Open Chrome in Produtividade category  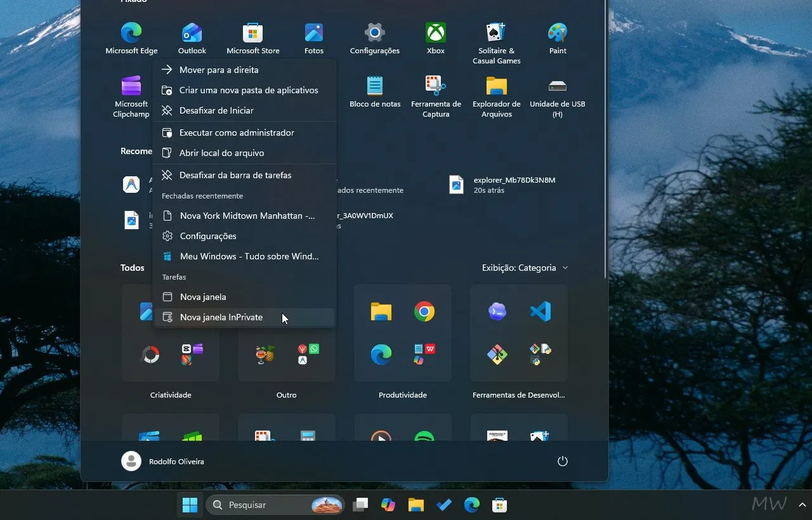click(x=424, y=311)
